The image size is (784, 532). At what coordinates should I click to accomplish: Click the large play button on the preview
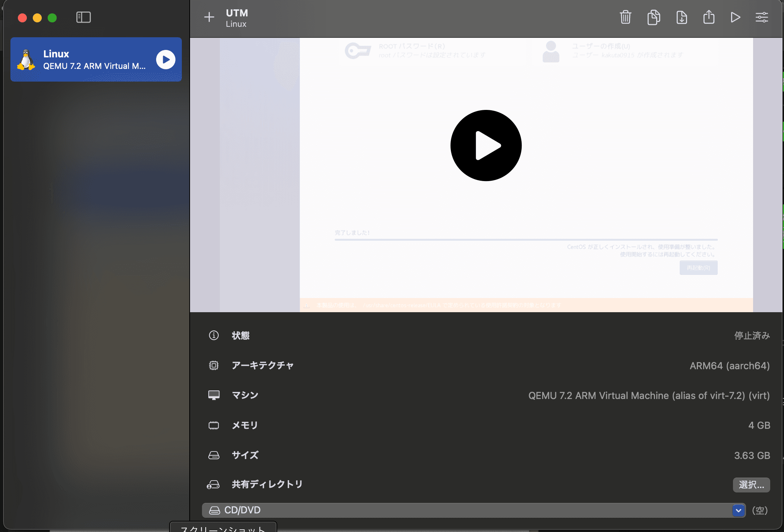point(486,145)
